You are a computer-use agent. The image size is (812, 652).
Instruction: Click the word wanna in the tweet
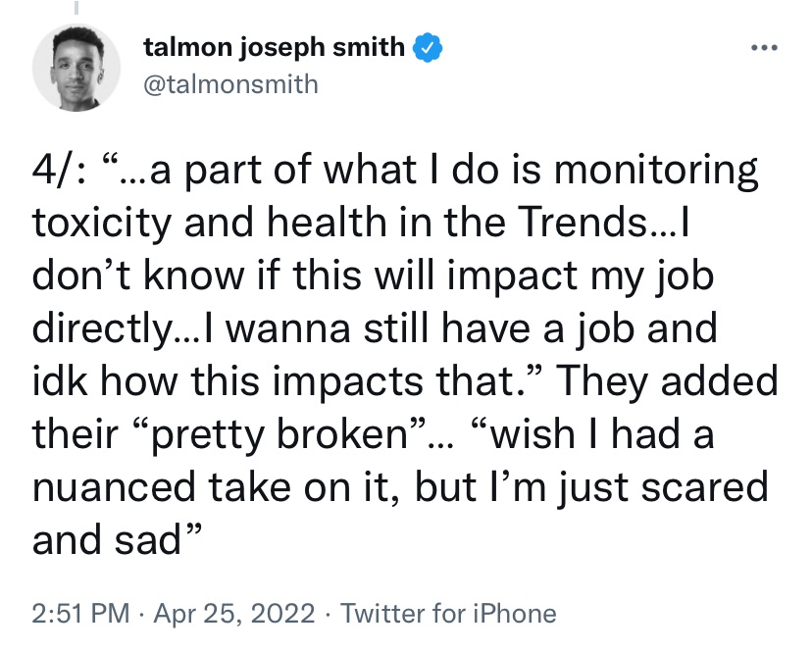tap(288, 329)
